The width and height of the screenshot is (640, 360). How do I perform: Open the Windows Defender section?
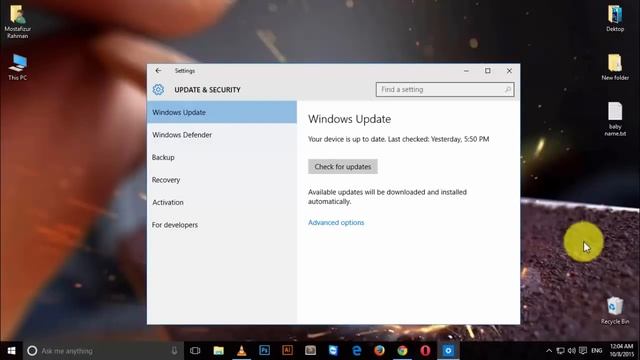222,135
